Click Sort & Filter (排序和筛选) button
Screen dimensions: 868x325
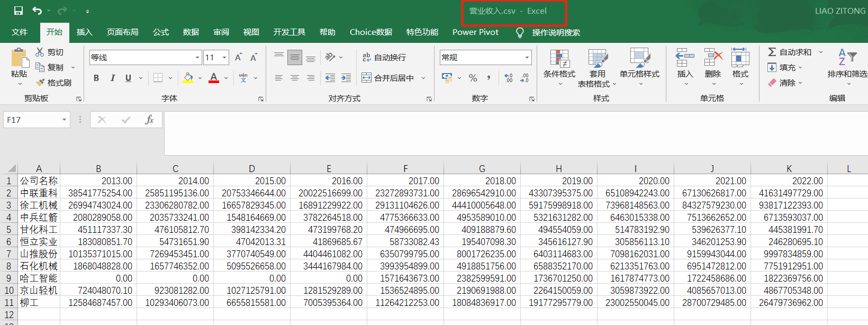tap(847, 67)
